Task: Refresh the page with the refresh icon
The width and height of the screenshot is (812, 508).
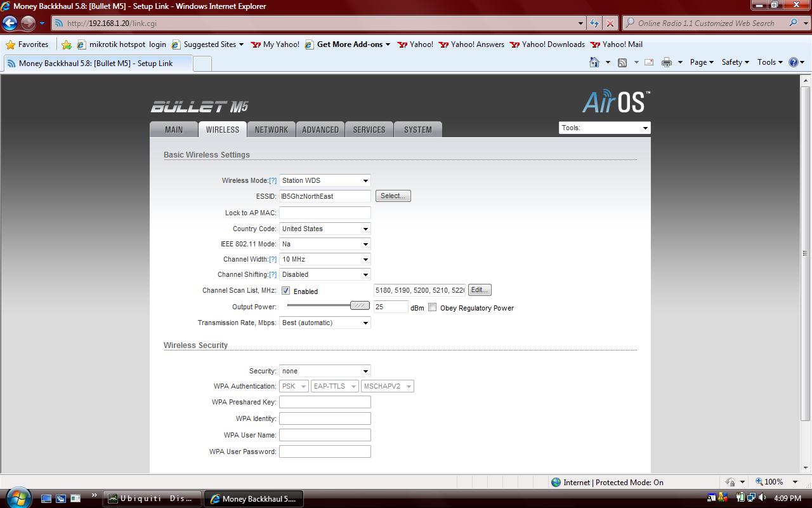Action: 594,23
